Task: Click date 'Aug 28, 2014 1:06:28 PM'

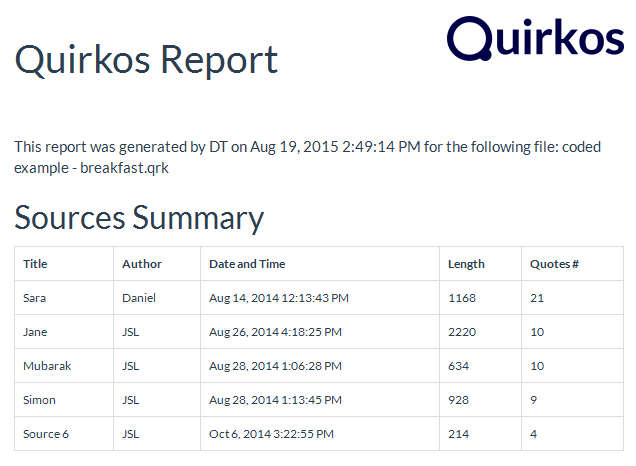Action: click(275, 366)
